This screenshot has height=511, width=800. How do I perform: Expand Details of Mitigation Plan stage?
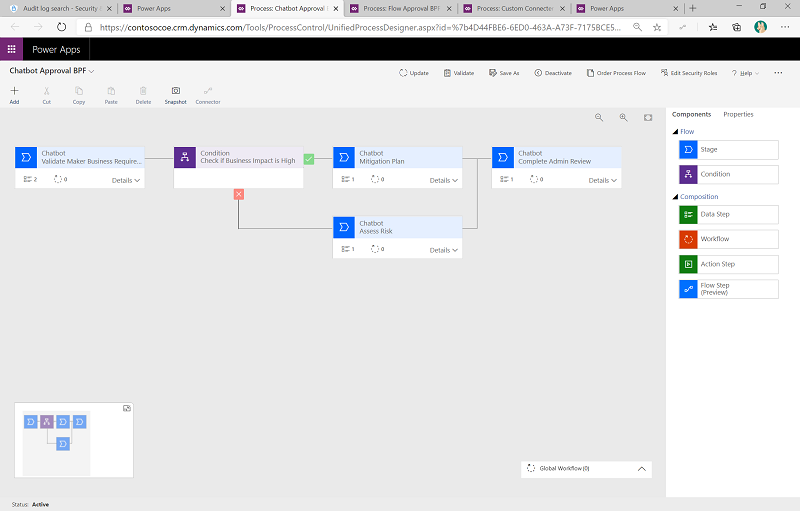point(443,180)
